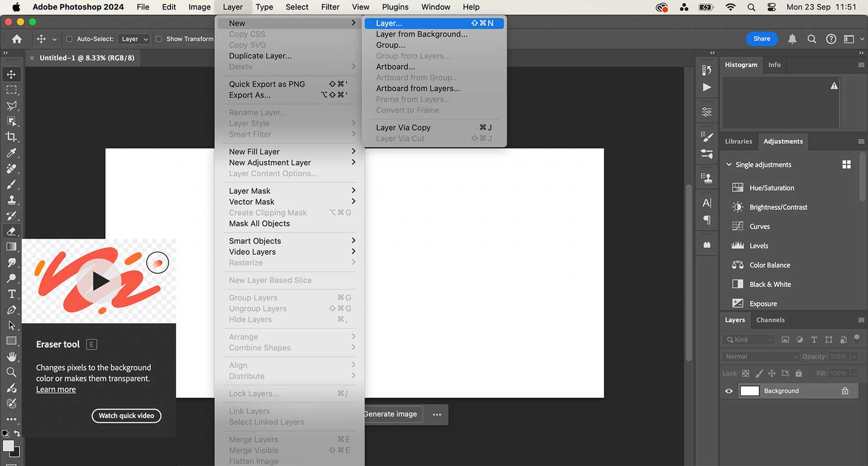Open the Help question mark icon

point(831,39)
